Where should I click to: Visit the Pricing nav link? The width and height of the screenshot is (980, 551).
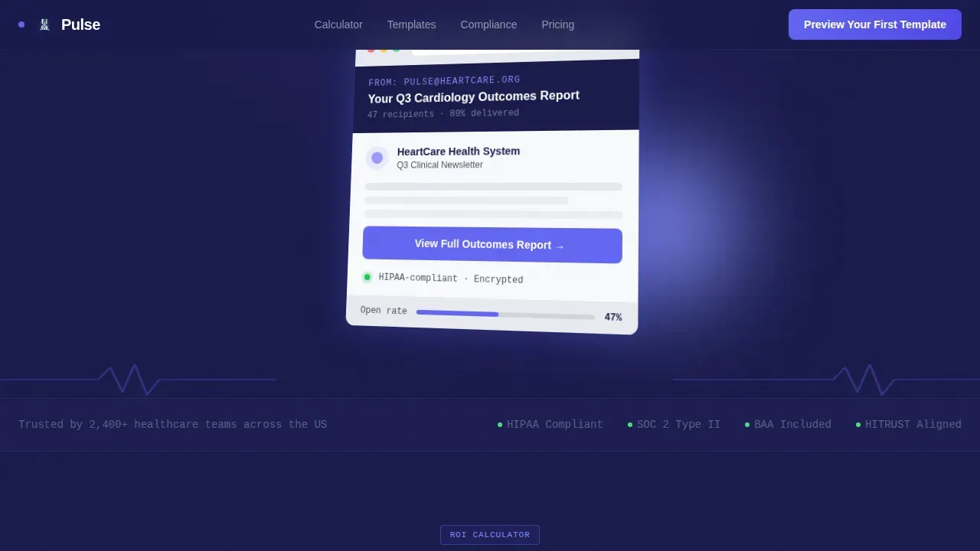click(x=557, y=24)
